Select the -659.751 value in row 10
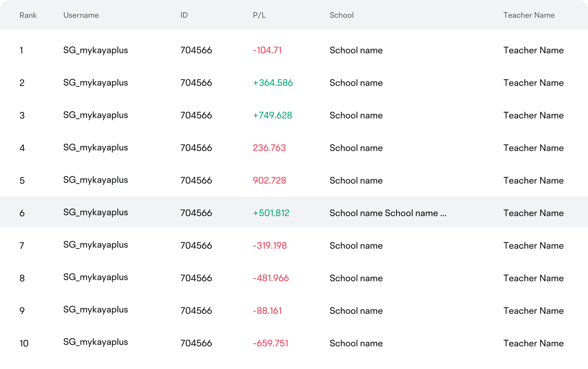Viewport: 588px width, 369px height. point(270,343)
